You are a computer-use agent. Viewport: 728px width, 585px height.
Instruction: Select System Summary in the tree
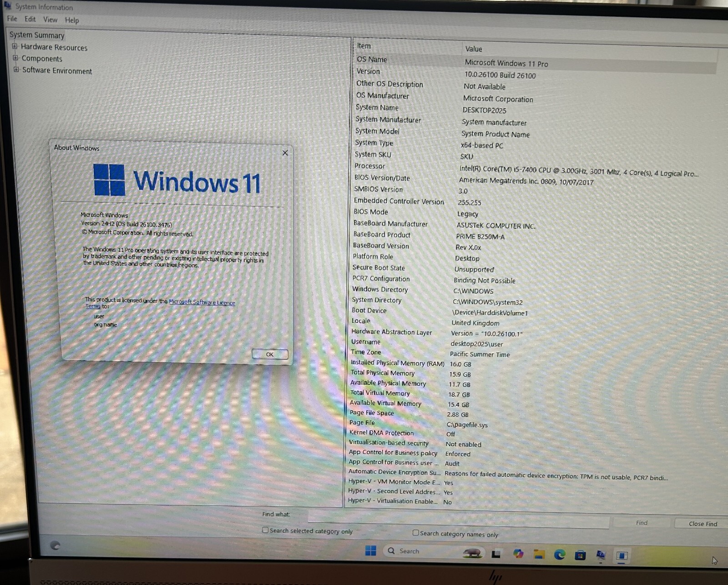pos(37,35)
